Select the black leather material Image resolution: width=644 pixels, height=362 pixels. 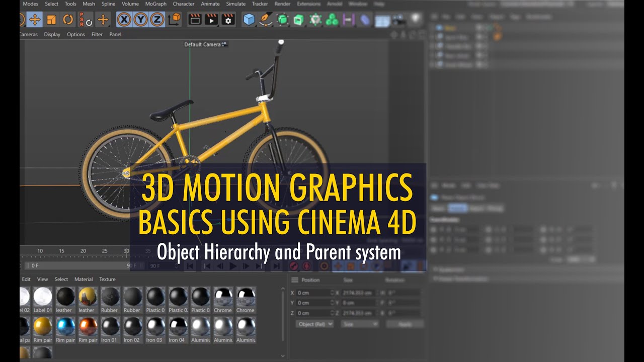click(65, 300)
